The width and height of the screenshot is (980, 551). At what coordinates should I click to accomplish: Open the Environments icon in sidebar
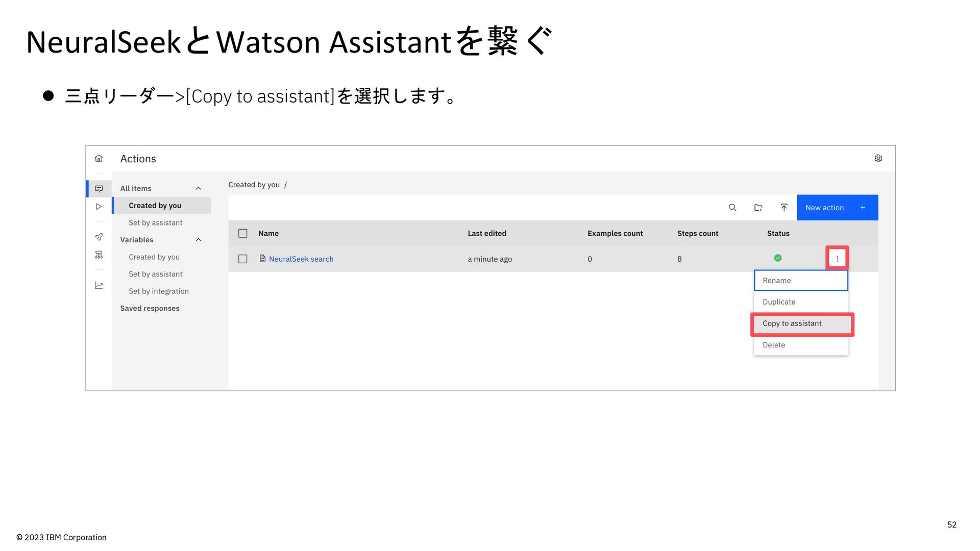[99, 255]
